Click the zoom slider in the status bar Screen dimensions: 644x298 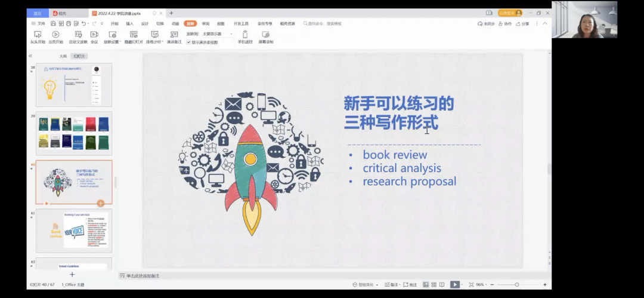click(x=517, y=285)
